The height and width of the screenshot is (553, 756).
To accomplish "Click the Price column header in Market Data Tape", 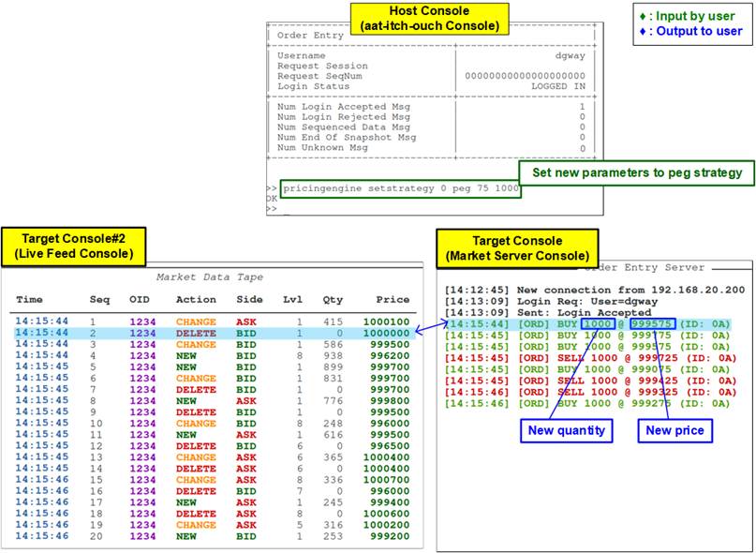I will pos(393,300).
